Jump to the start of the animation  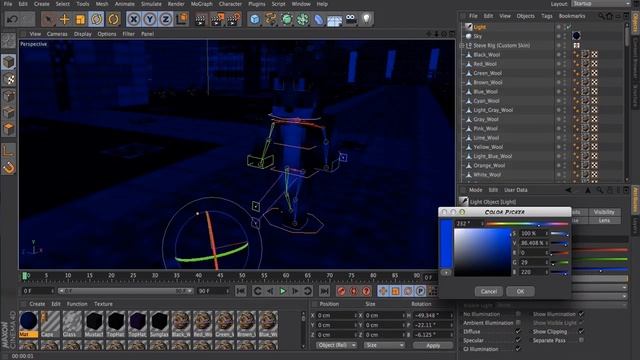pyautogui.click(x=241, y=291)
